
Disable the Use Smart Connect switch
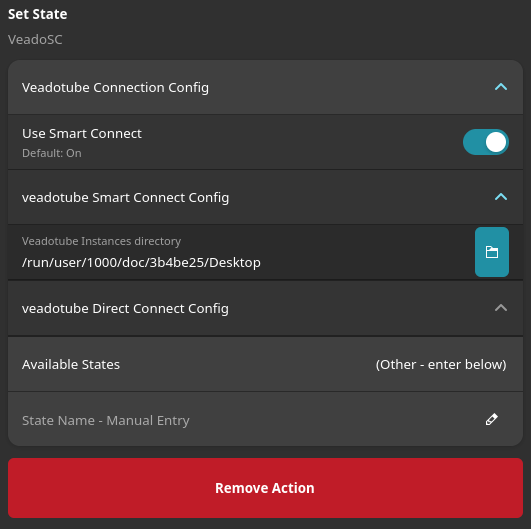pos(486,142)
